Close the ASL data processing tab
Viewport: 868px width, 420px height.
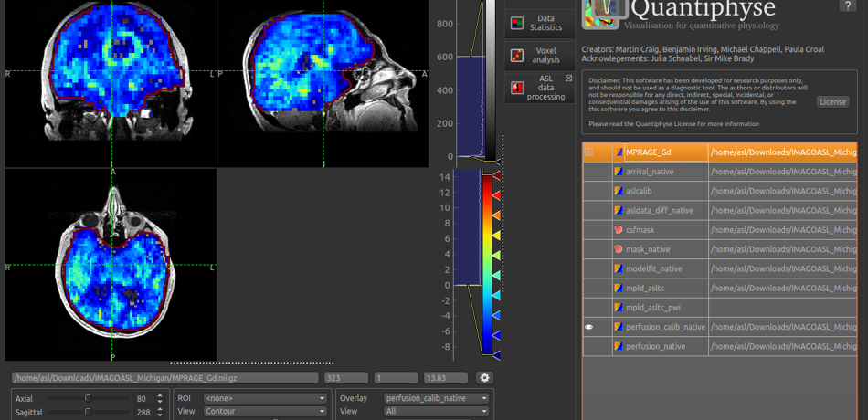click(567, 79)
